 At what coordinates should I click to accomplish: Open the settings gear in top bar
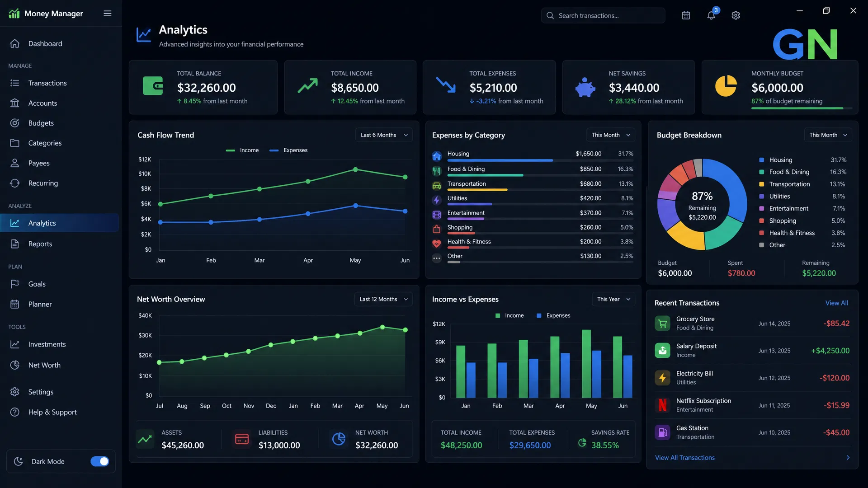[x=736, y=15]
